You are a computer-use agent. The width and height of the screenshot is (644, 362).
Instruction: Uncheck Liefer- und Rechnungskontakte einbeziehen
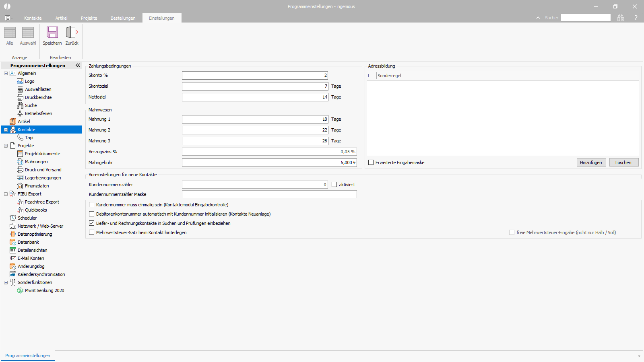coord(91,223)
